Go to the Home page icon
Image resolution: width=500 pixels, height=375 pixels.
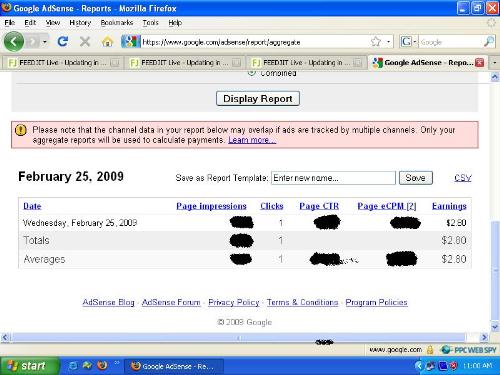coord(107,42)
